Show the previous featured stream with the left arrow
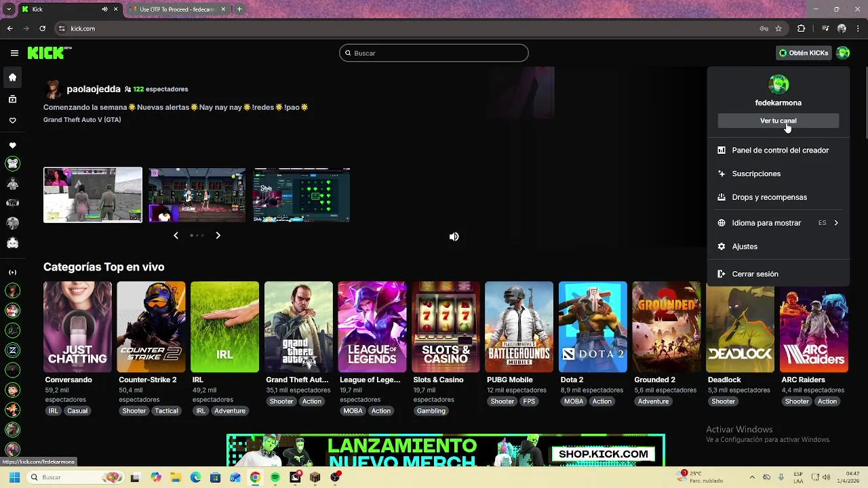This screenshot has width=868, height=488. [176, 235]
